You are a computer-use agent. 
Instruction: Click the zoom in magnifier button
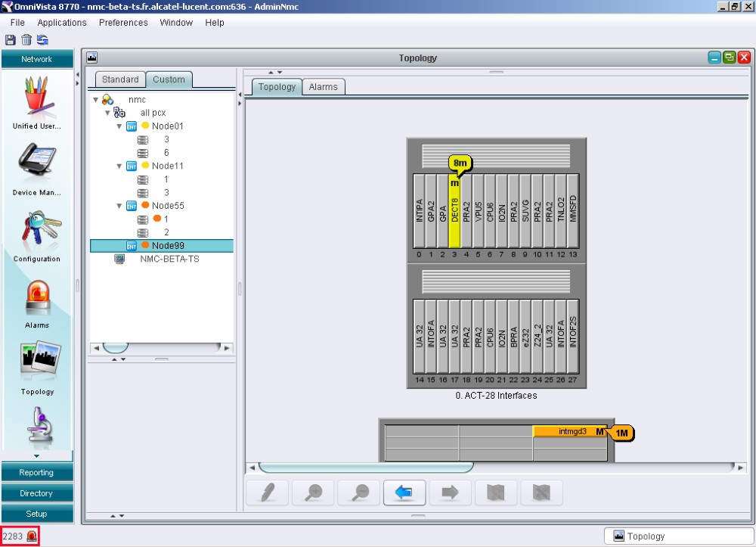click(x=314, y=493)
